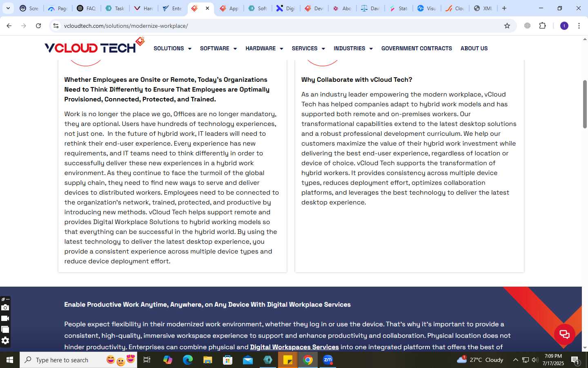Open the weather widget showing 27°C Cloudy

coord(480,360)
